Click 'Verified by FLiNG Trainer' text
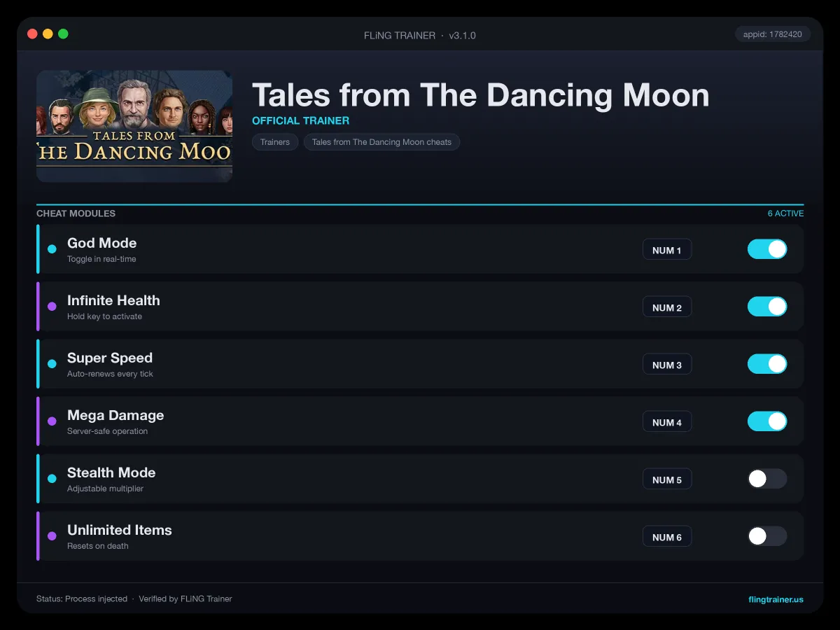 click(185, 599)
